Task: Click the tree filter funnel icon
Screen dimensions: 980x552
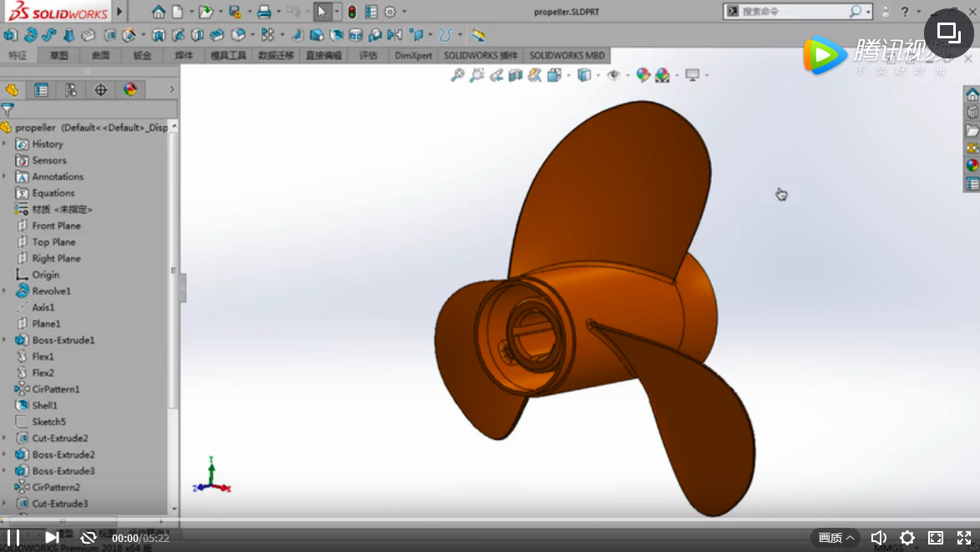Action: [8, 110]
